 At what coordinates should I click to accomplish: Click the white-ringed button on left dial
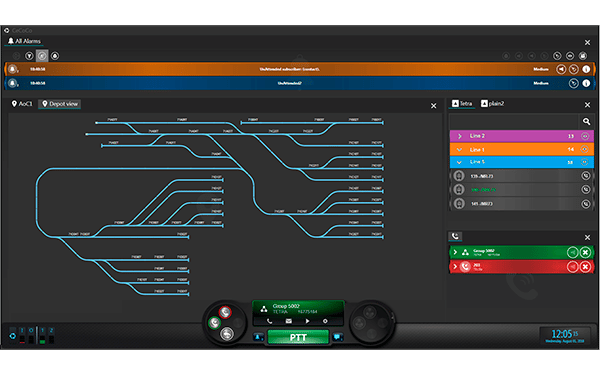[x=227, y=334]
